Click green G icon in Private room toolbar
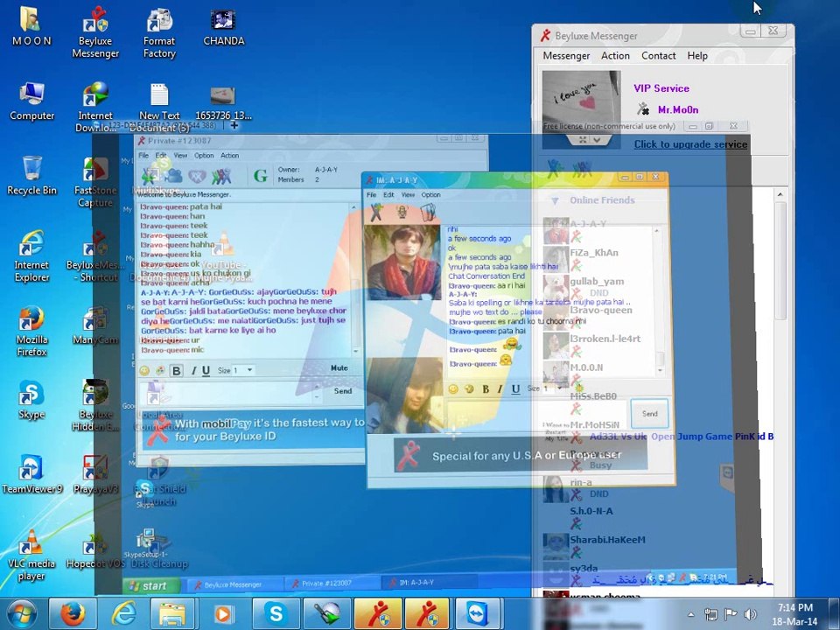The width and height of the screenshot is (840, 630). coord(261,175)
